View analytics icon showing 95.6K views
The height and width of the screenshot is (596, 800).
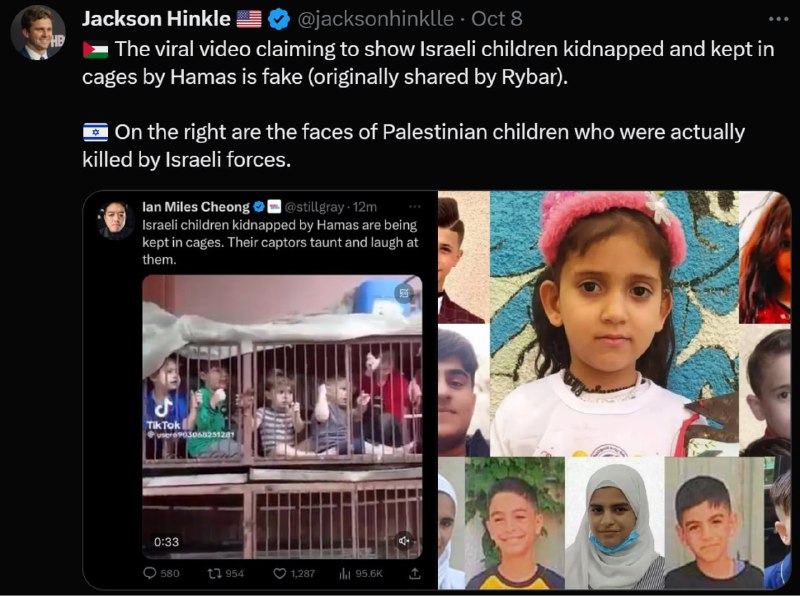coord(345,574)
